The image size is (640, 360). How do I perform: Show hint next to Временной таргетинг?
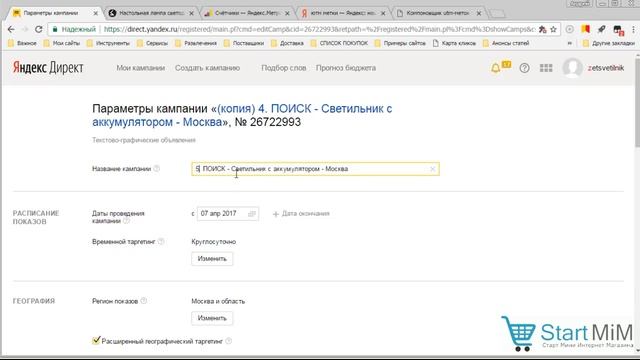pos(161,242)
